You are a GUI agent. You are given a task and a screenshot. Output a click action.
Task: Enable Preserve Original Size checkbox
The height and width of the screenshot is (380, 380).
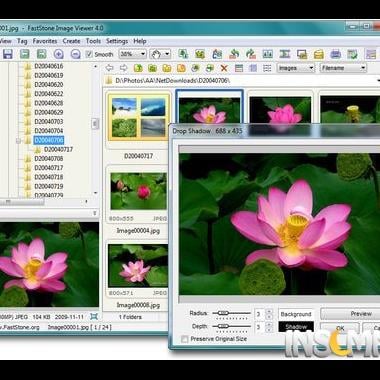point(184,339)
